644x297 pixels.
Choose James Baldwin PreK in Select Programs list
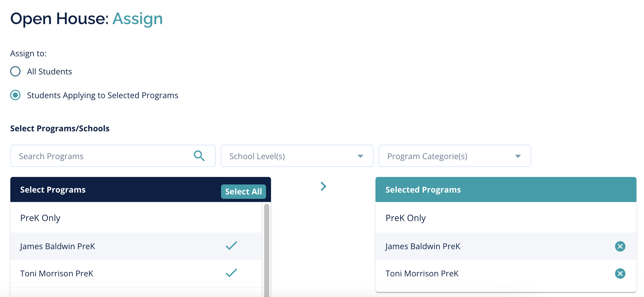[58, 246]
